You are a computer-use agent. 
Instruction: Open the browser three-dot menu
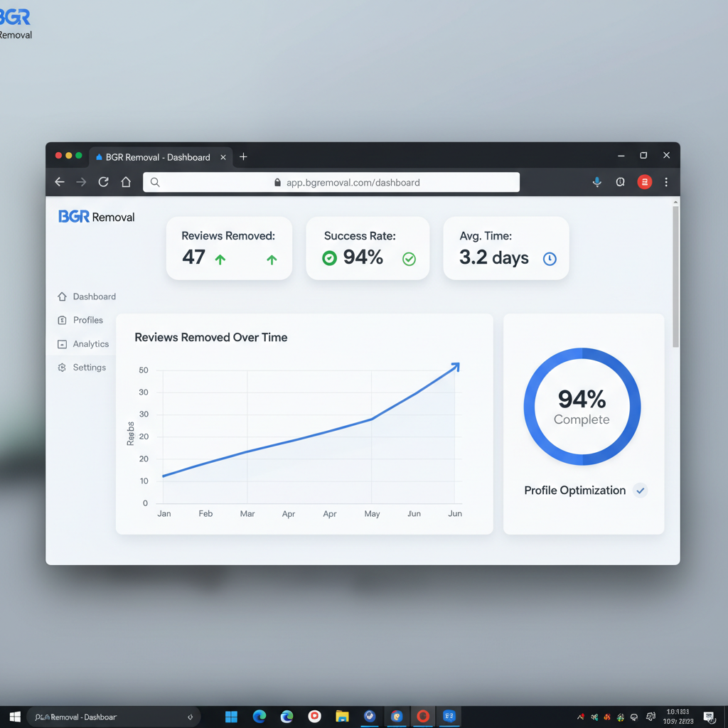pos(666,182)
